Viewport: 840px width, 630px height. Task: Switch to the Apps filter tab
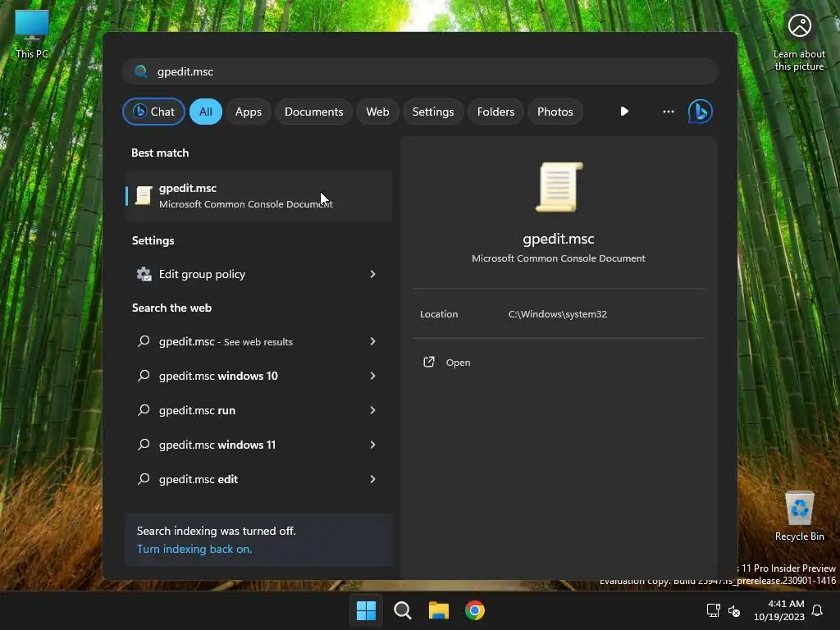click(248, 112)
